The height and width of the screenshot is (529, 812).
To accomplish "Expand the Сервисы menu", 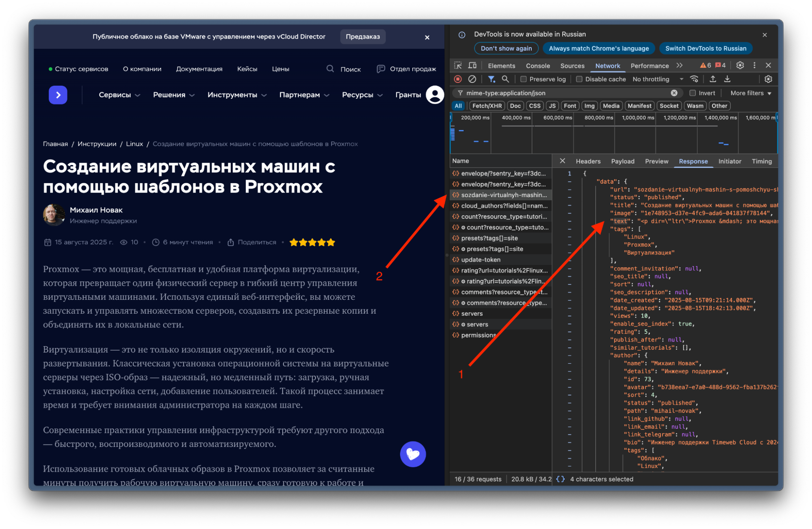I will (x=119, y=95).
